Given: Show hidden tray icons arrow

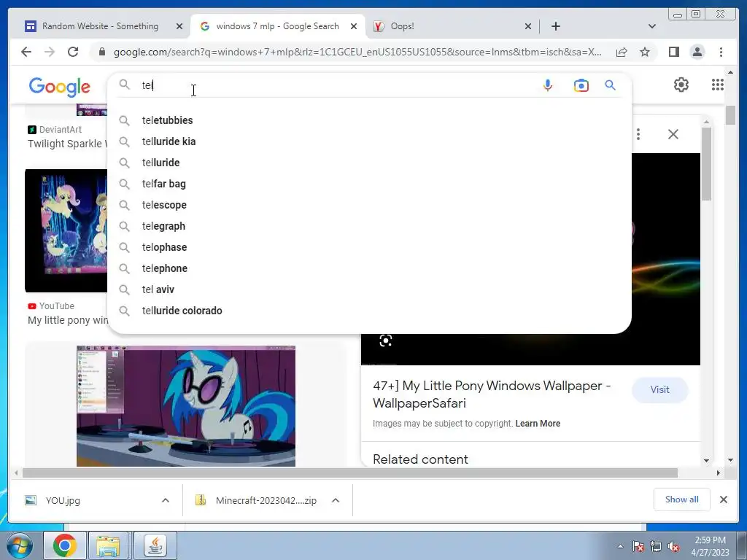Looking at the screenshot, I should [620, 547].
